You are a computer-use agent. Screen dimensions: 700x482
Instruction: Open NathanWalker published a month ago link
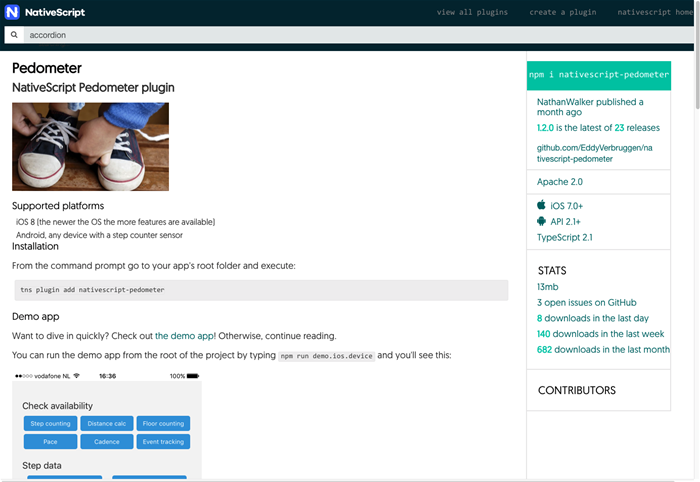(590, 107)
